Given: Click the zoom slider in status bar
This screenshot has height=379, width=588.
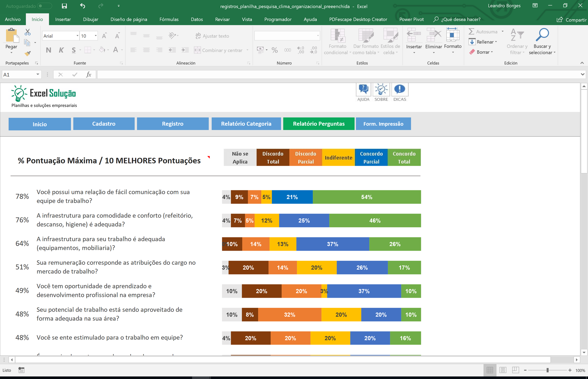Looking at the screenshot, I should point(547,370).
